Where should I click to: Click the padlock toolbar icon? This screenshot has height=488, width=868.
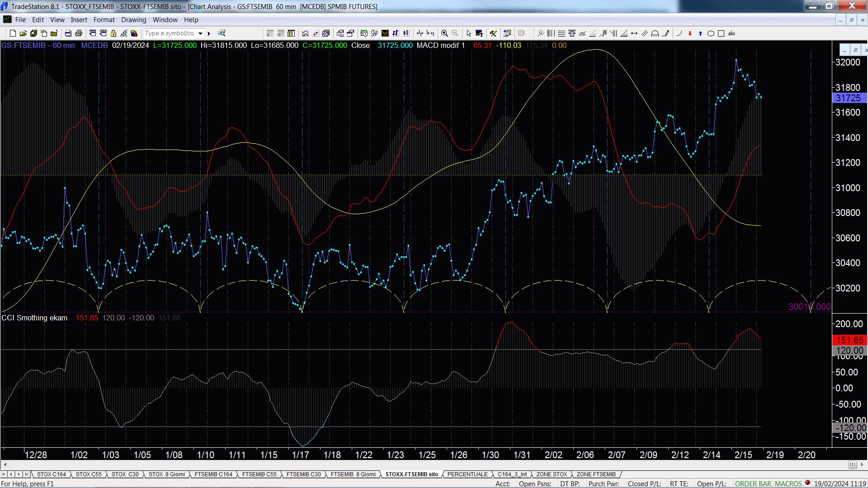(x=113, y=33)
